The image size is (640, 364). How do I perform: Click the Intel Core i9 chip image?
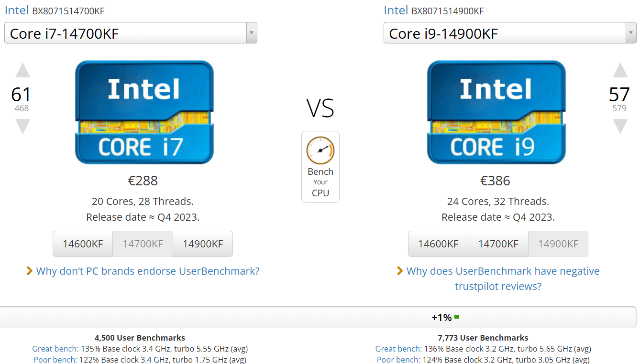[496, 112]
